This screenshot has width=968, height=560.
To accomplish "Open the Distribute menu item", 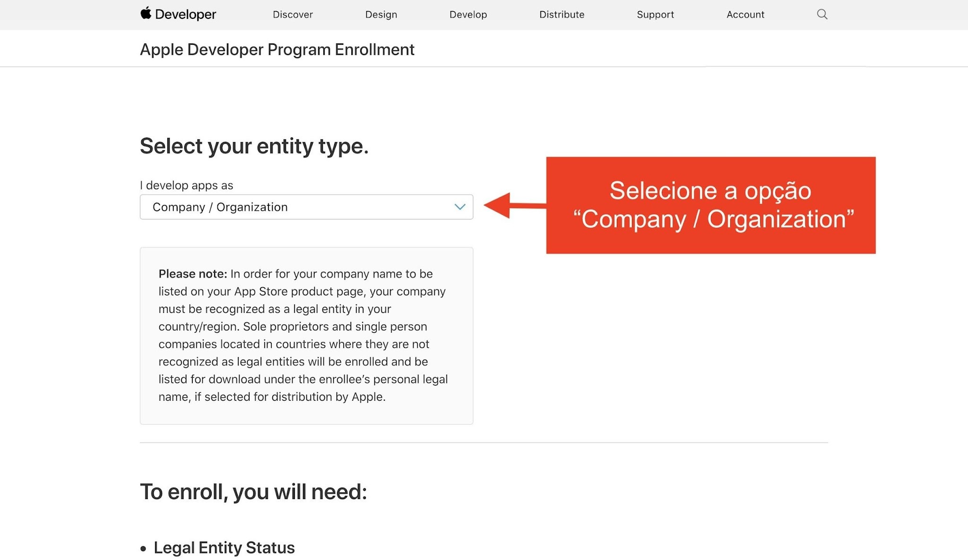I will (x=562, y=15).
